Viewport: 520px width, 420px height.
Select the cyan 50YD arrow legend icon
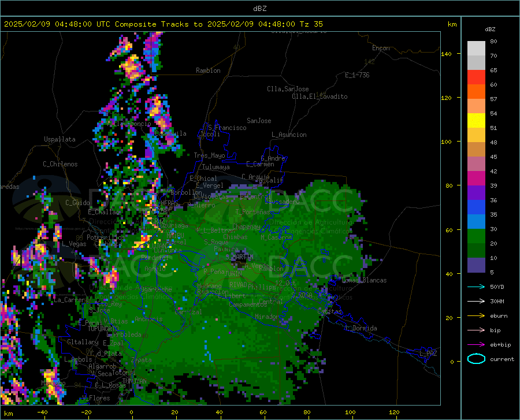tap(476, 287)
